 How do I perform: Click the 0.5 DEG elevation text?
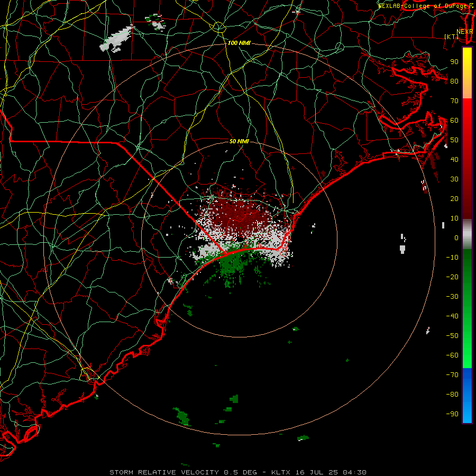point(241,472)
